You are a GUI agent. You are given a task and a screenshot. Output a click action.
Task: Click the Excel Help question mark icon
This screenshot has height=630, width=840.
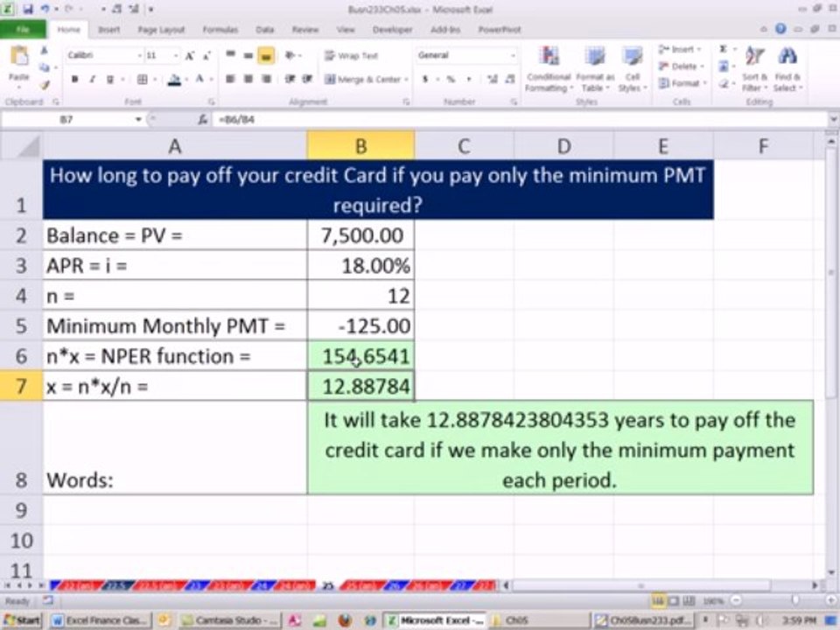tap(780, 29)
